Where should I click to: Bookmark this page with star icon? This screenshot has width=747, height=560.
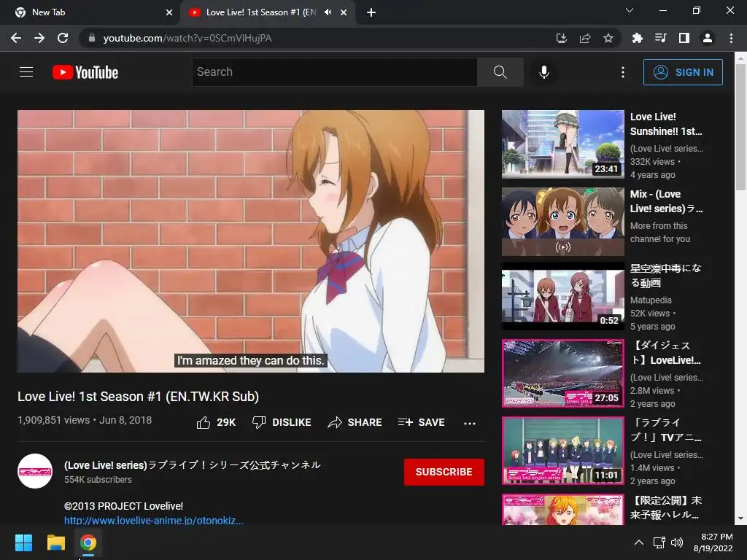[608, 38]
